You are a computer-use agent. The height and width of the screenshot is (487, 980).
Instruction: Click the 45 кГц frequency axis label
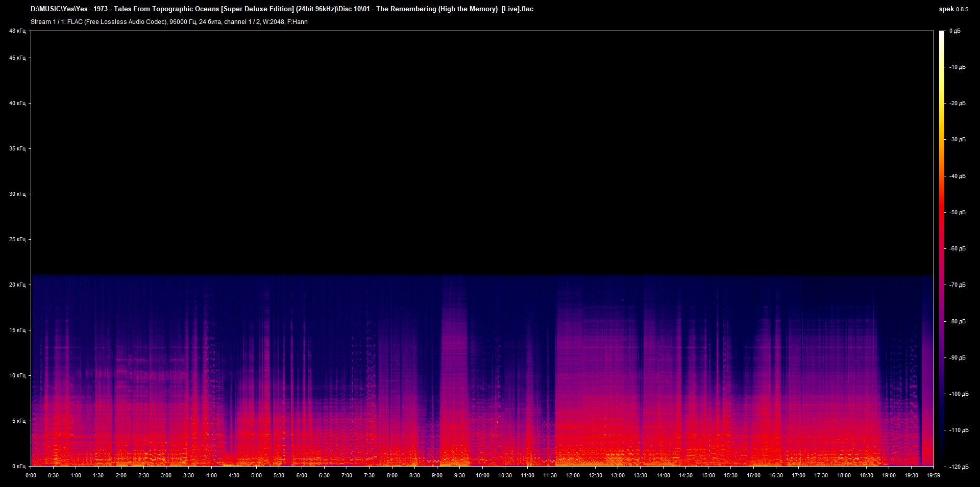pyautogui.click(x=17, y=58)
